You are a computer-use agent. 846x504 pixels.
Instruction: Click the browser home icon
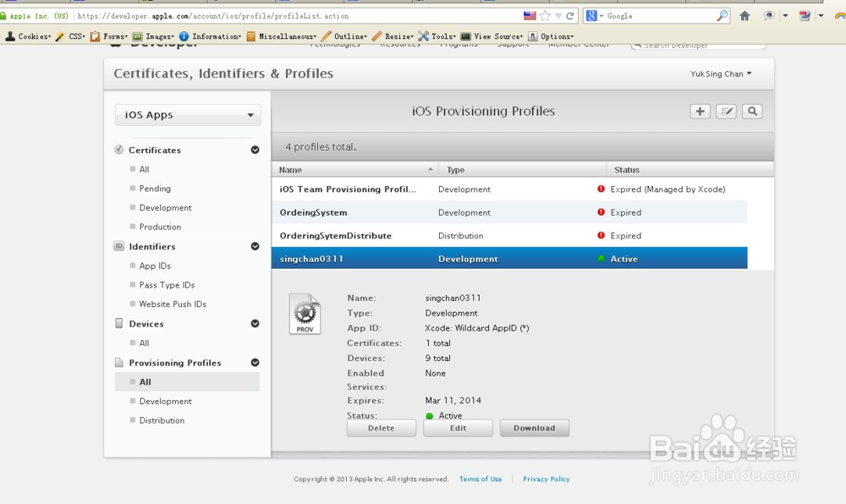744,15
